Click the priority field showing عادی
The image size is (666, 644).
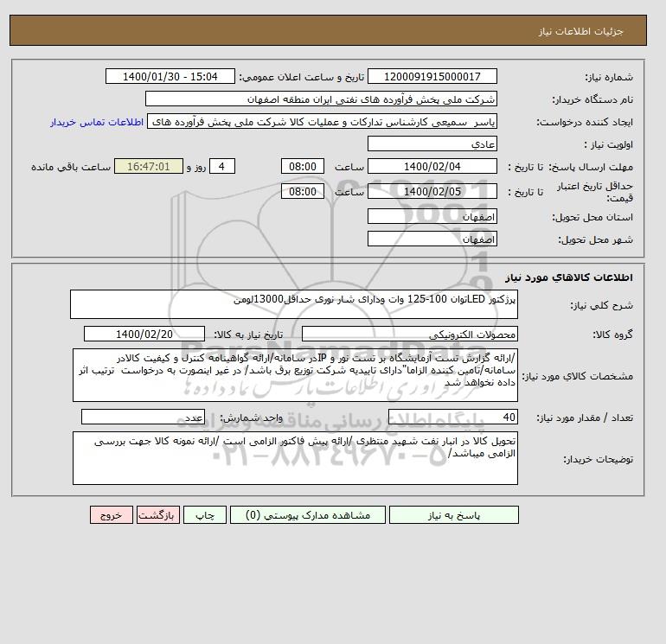point(432,143)
